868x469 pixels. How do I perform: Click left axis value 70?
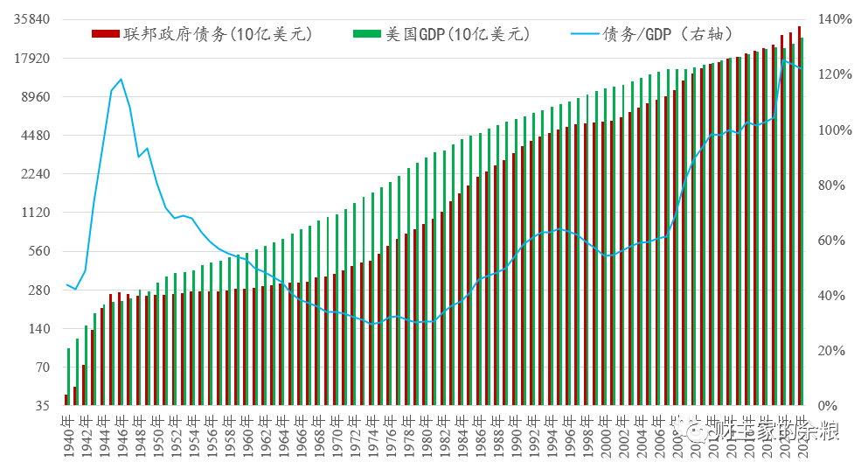(42, 367)
